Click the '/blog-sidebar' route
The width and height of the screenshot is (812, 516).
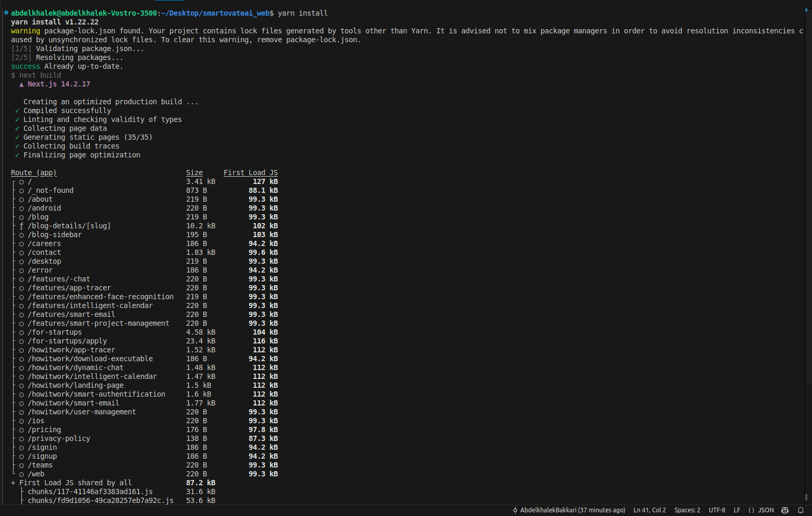click(x=55, y=235)
